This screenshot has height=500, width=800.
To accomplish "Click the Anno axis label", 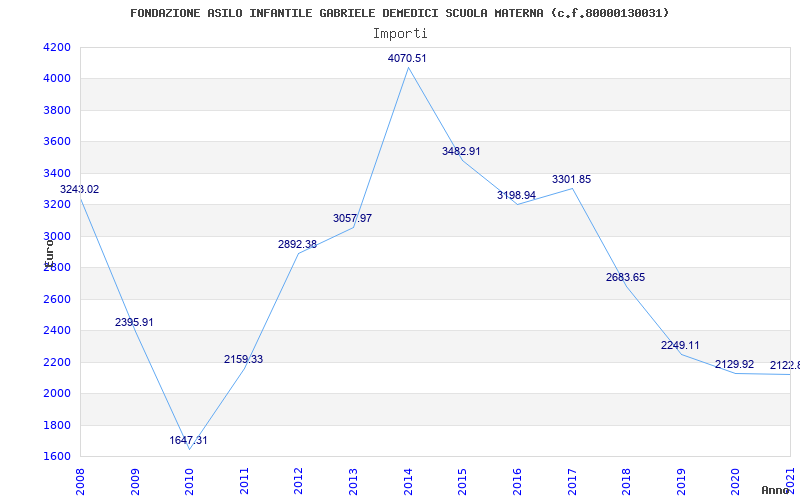I will [776, 490].
